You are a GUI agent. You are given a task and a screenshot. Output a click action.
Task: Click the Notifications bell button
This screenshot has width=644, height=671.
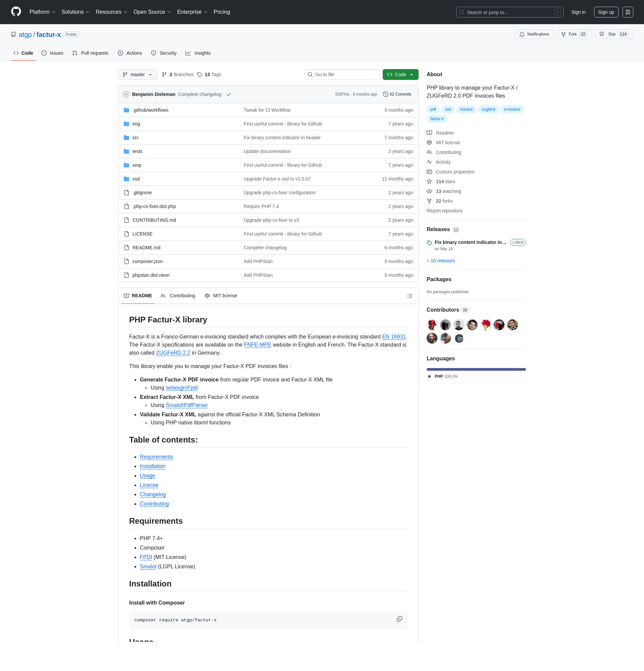click(534, 34)
